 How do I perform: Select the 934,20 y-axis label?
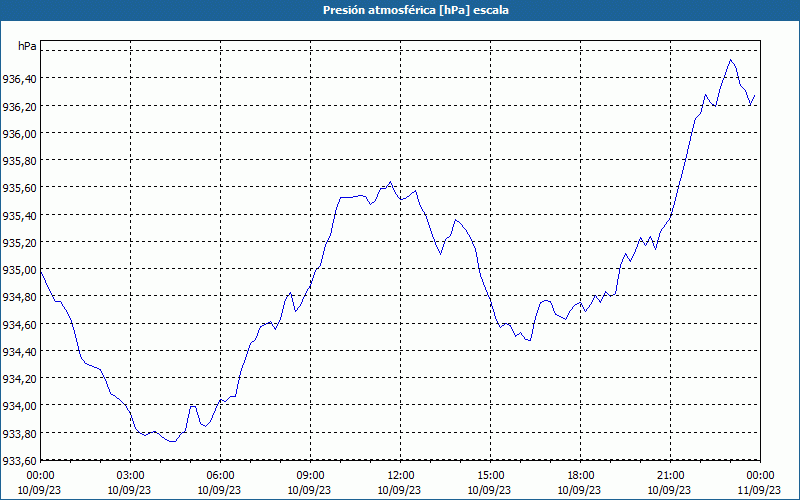pyautogui.click(x=19, y=379)
